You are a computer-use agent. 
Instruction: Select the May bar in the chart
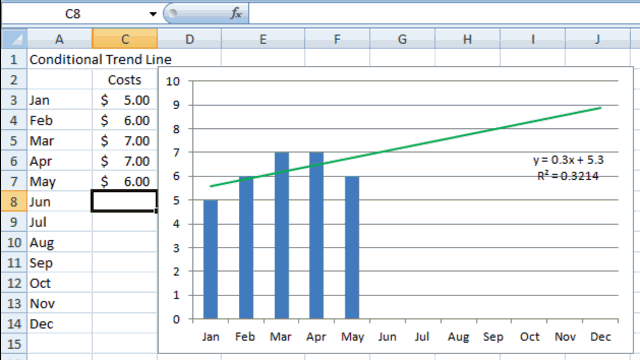(x=352, y=248)
